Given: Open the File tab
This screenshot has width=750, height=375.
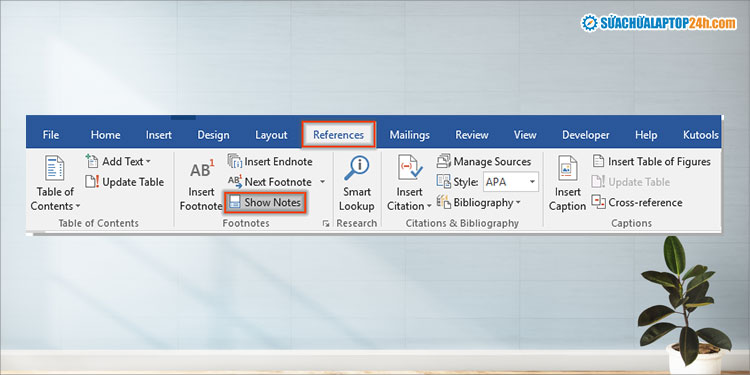Looking at the screenshot, I should click(x=51, y=135).
